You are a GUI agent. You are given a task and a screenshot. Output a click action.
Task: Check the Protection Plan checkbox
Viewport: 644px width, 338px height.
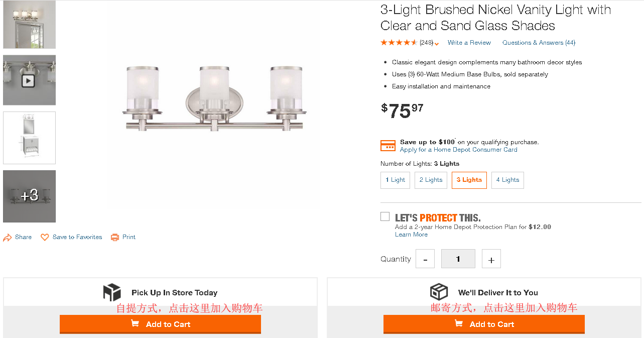(385, 216)
